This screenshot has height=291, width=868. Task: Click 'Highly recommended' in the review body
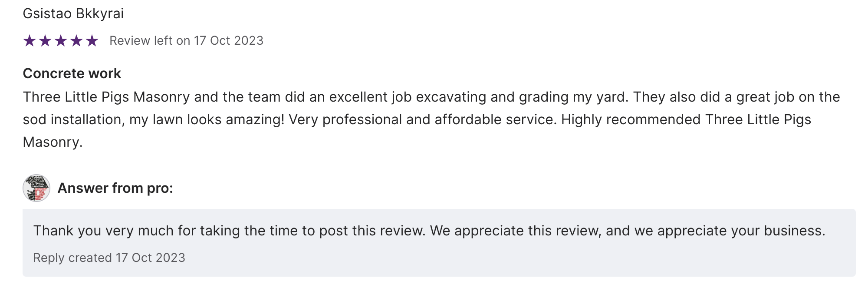[631, 119]
